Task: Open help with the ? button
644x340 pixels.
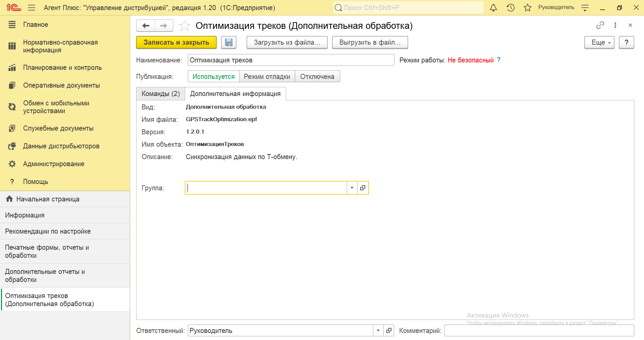Action: point(627,42)
